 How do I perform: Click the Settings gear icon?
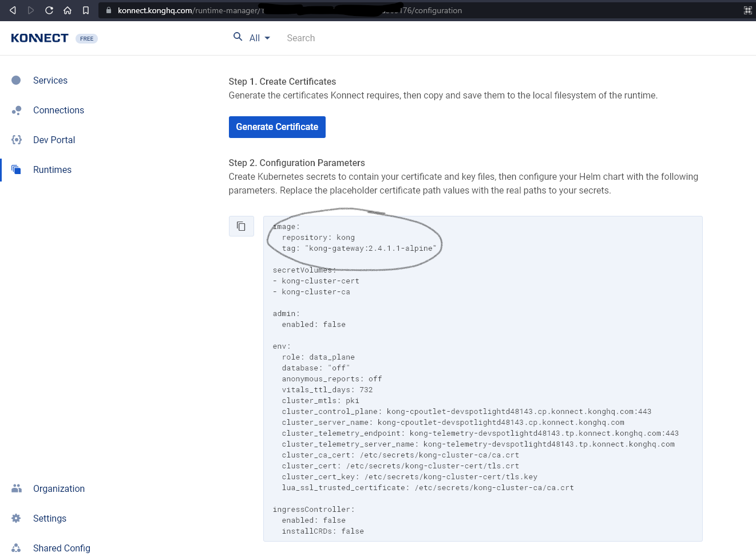pyautogui.click(x=17, y=518)
